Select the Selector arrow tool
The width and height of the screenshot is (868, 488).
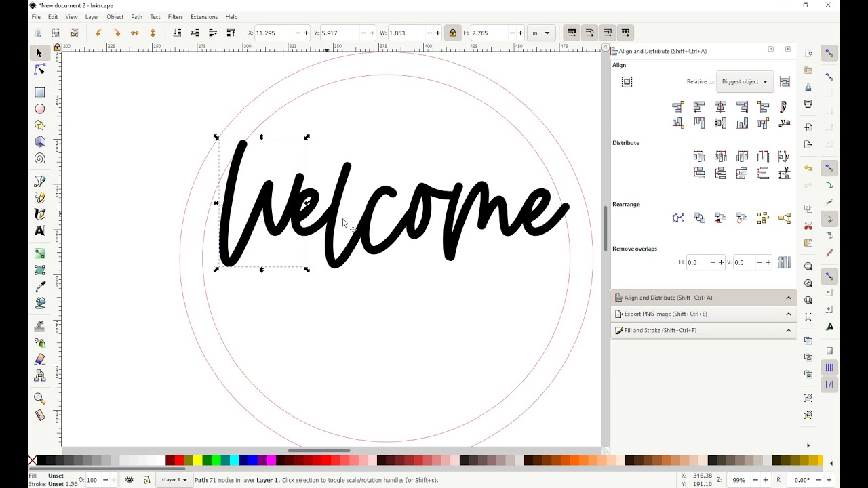point(39,53)
